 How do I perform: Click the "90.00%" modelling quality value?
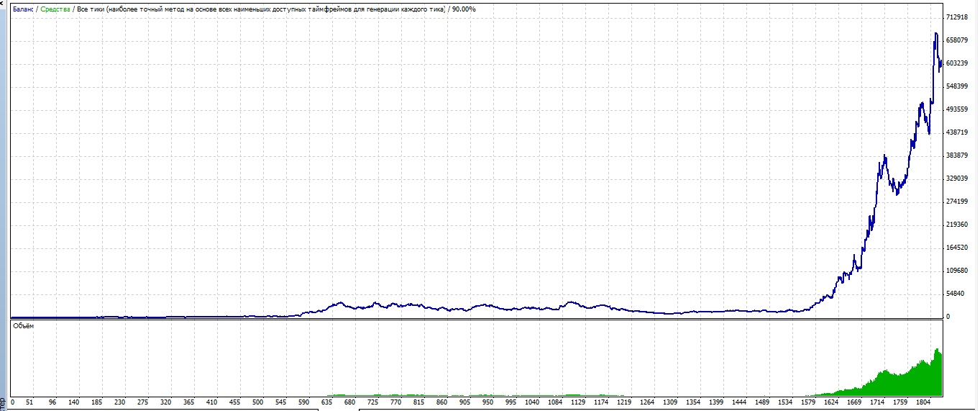464,9
